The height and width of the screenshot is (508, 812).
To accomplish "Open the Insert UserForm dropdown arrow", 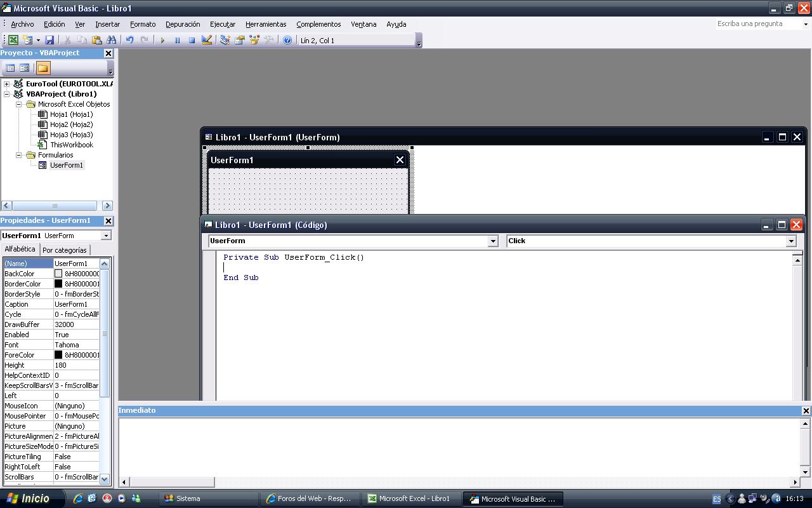I will 37,40.
